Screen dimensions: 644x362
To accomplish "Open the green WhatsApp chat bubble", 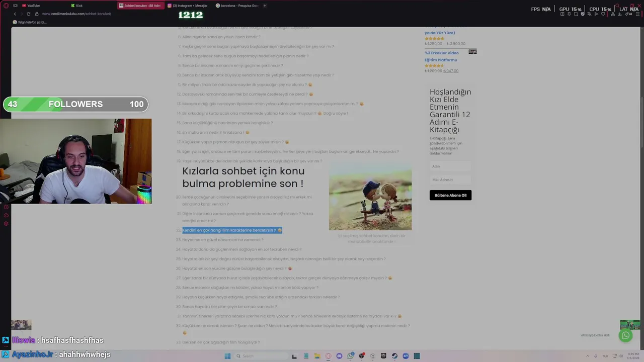I will [x=625, y=335].
